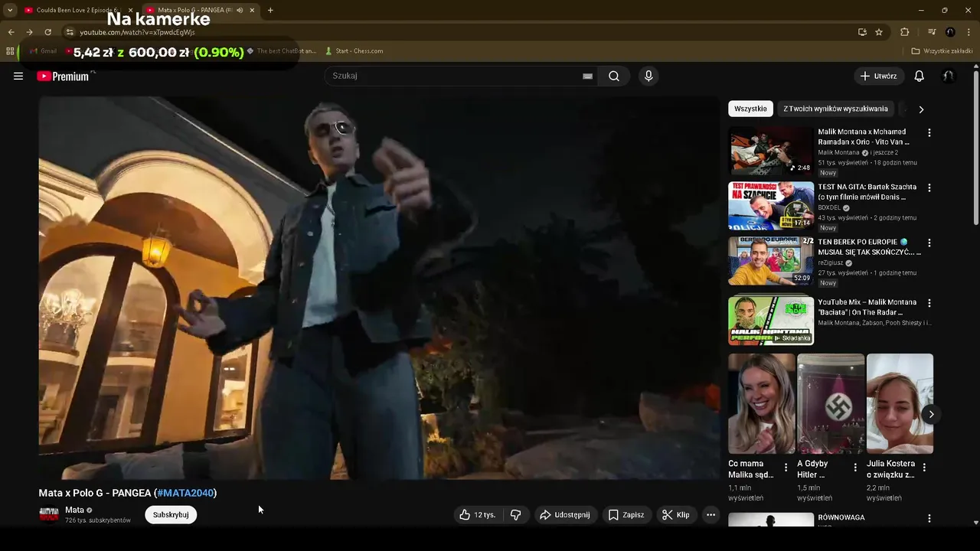980x551 pixels.
Task: Click the video player to pause
Action: click(379, 288)
